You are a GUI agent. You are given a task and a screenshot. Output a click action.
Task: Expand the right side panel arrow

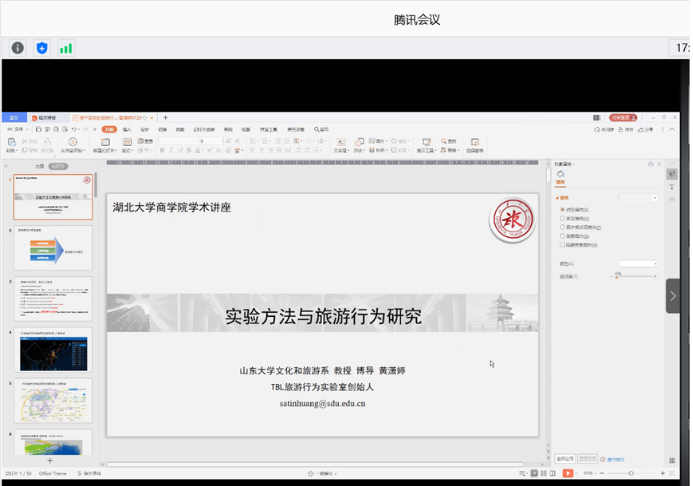coord(673,296)
